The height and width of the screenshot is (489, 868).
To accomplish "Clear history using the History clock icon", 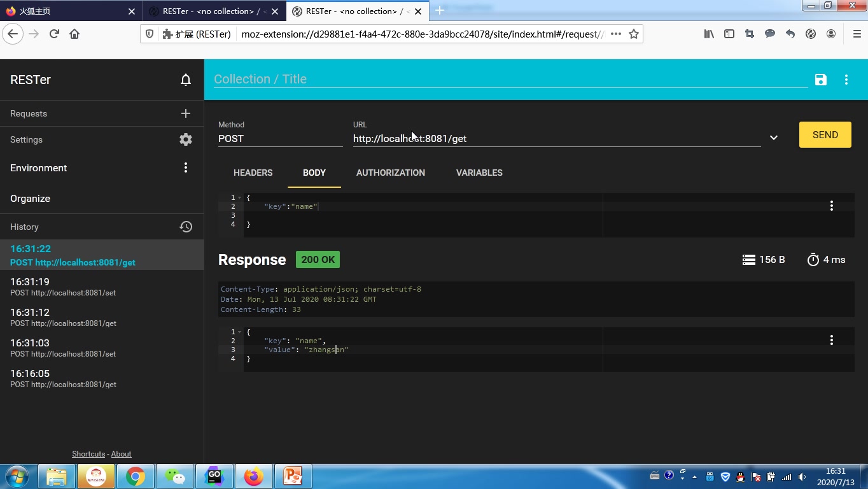I will 186,227.
